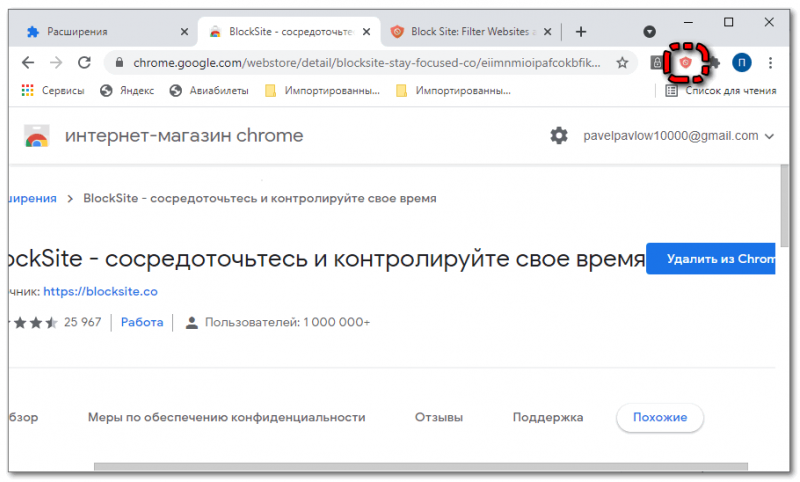This screenshot has height=482, width=800.
Task: Go back using the back arrow
Action: click(28, 63)
